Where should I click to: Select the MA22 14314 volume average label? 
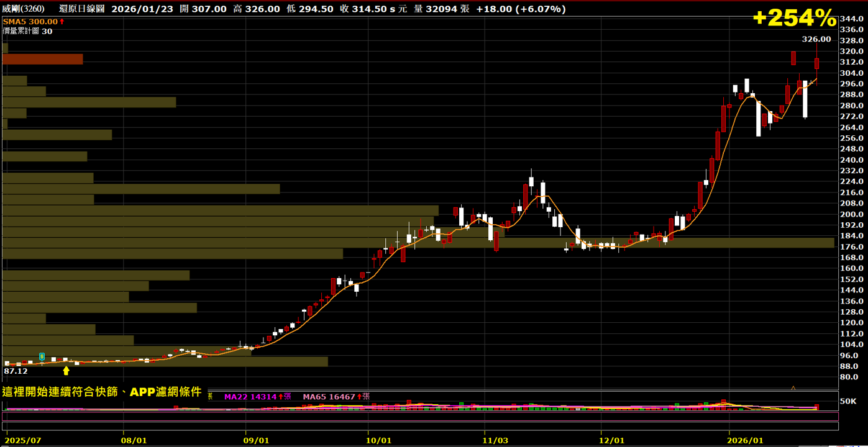pyautogui.click(x=257, y=396)
